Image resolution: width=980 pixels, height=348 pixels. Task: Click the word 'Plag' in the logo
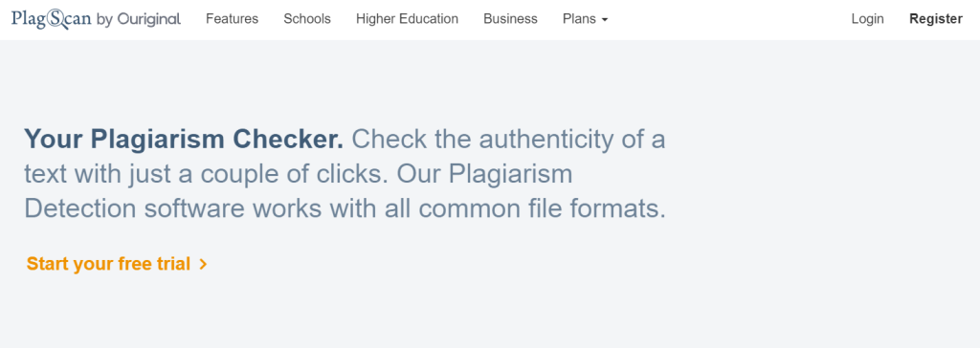(x=29, y=19)
